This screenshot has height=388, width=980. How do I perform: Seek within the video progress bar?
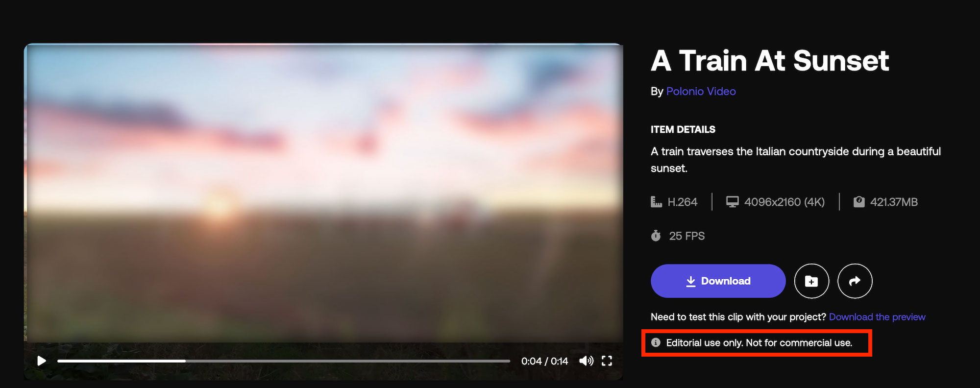click(284, 361)
